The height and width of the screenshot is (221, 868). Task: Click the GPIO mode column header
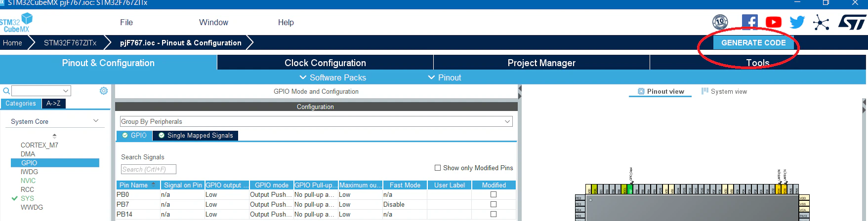[271, 185]
